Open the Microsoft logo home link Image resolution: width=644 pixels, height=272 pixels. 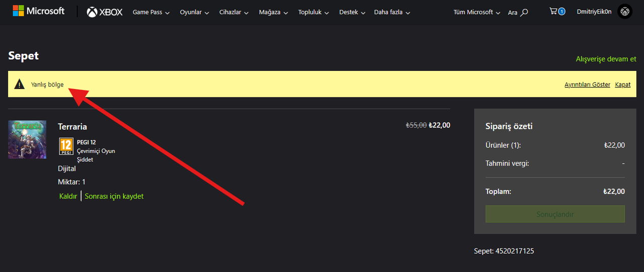38,11
